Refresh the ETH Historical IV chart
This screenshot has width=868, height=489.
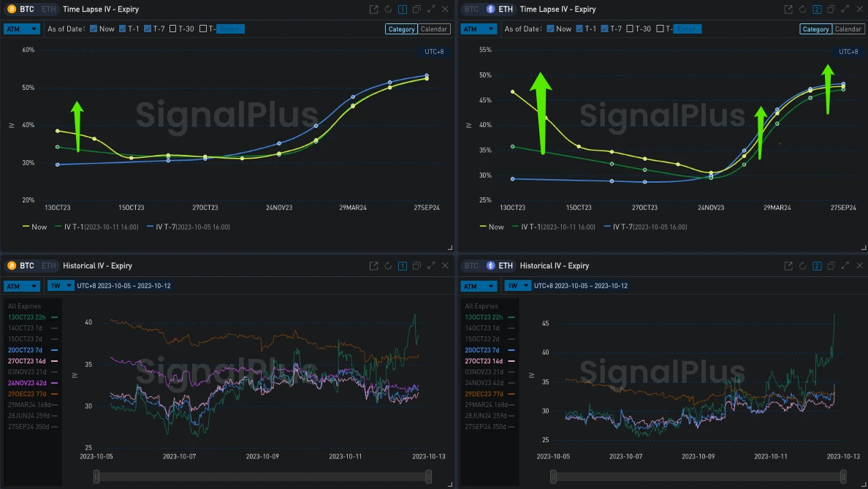(802, 266)
